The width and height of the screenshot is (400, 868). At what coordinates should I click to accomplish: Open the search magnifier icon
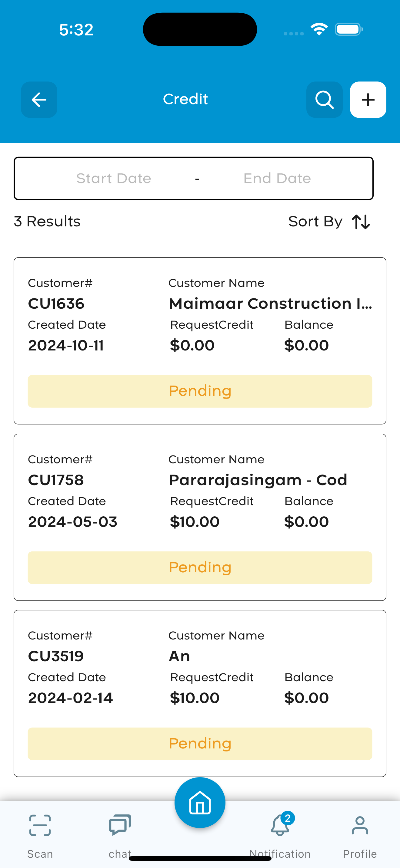point(325,99)
